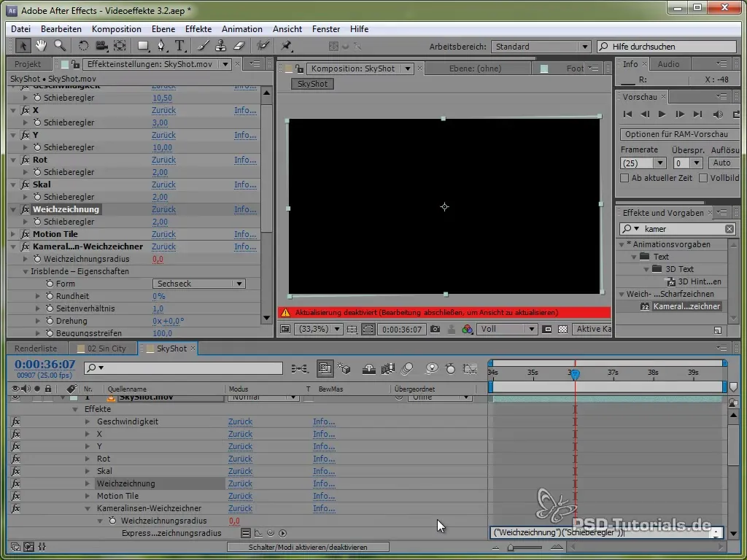Open the graph editor in the timeline
Viewport: 747px width, 560px height.
(470, 368)
